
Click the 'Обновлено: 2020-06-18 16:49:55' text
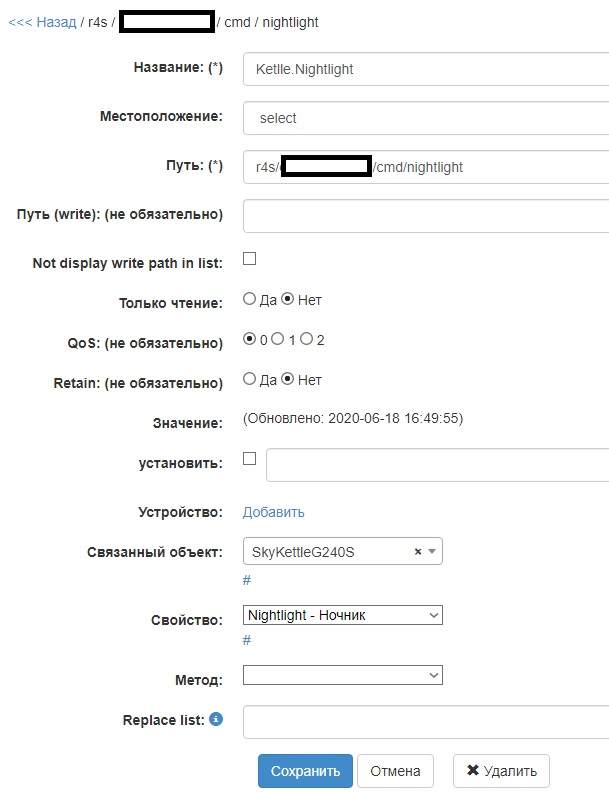353,418
